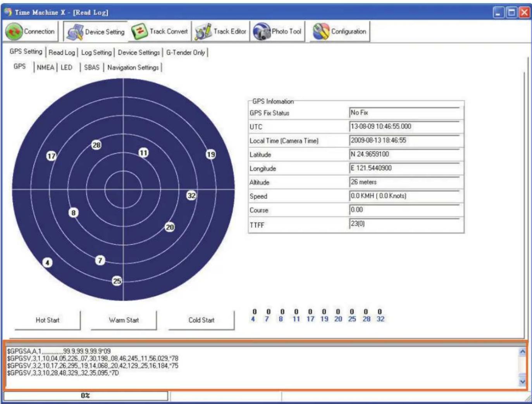Select satellite 4 marker on sky plot
Viewport: 532px width, 404px height.
pyautogui.click(x=47, y=263)
